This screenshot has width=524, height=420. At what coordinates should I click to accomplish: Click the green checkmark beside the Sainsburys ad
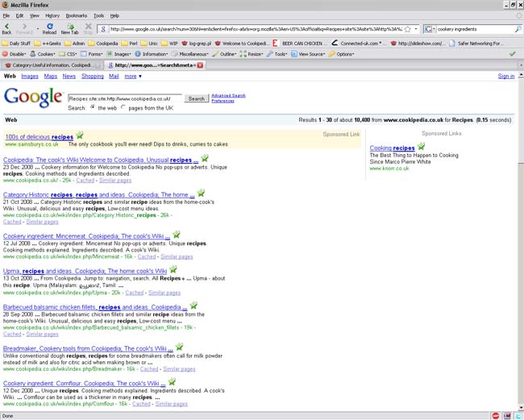tap(79, 135)
